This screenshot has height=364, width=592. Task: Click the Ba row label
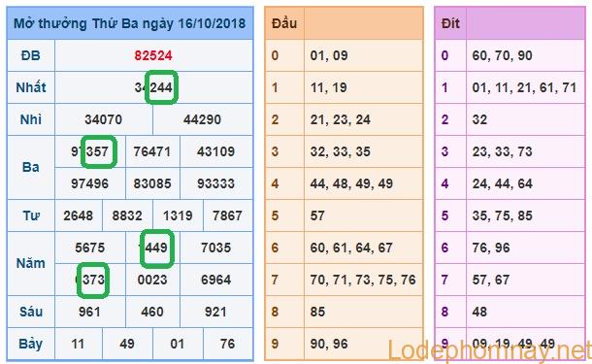[x=31, y=167]
